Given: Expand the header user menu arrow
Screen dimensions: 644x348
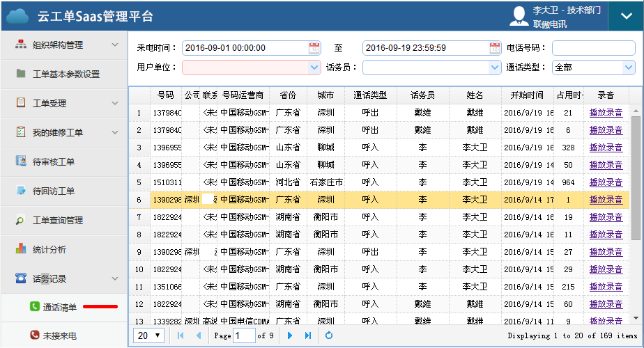Looking at the screenshot, I should pyautogui.click(x=625, y=16).
